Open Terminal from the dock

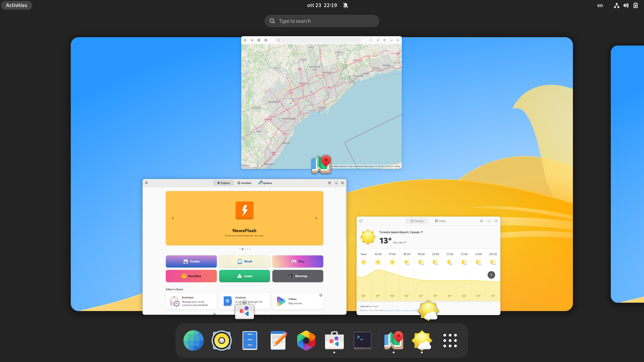pos(363,341)
